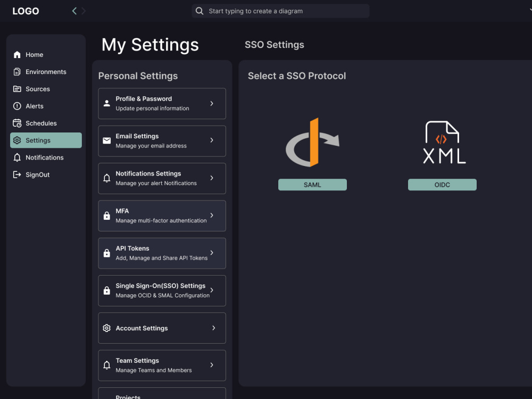Select Alerts in sidebar
Screen dimensions: 532x399
[46, 106]
